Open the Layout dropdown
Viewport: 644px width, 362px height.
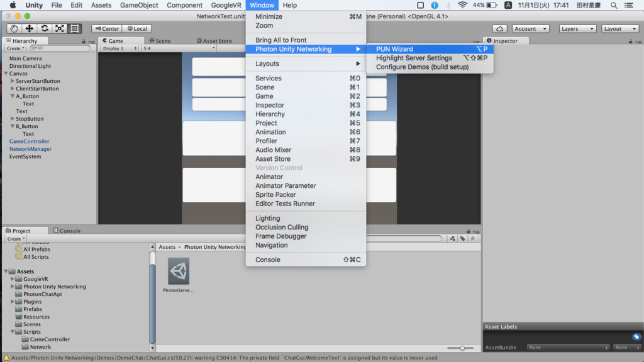620,29
